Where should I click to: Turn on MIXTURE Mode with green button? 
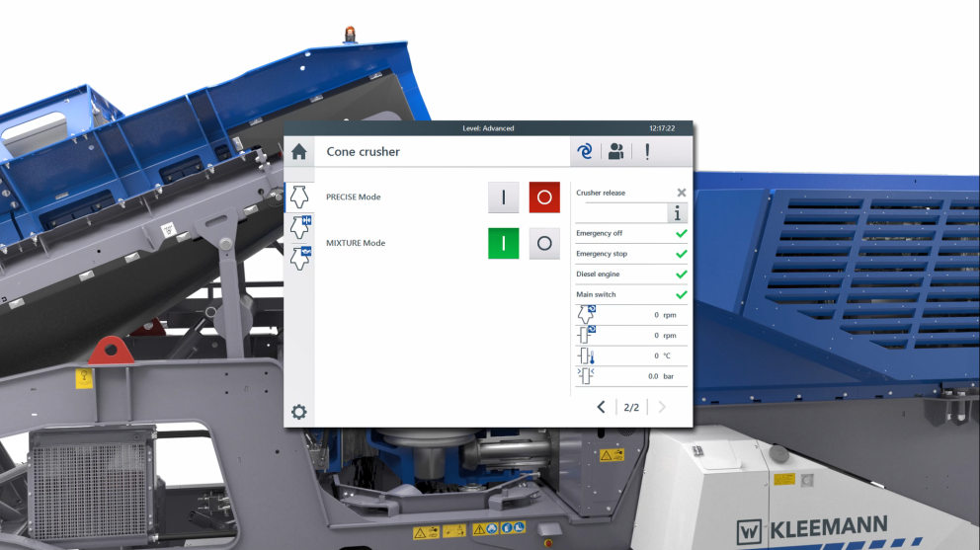click(x=503, y=243)
